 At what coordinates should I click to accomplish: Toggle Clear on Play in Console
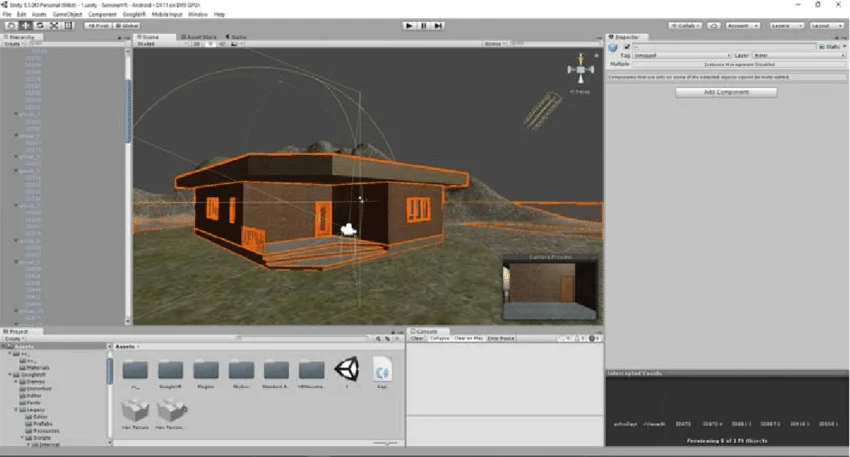[468, 338]
